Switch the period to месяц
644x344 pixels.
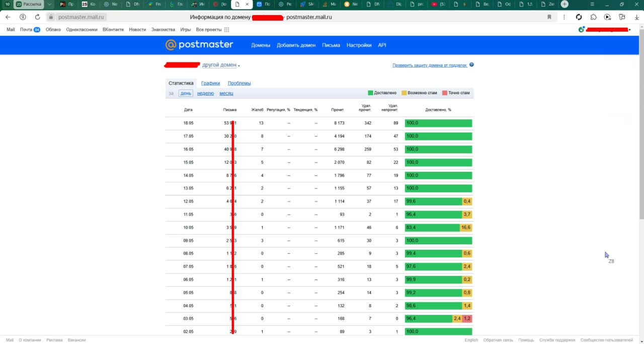(226, 93)
